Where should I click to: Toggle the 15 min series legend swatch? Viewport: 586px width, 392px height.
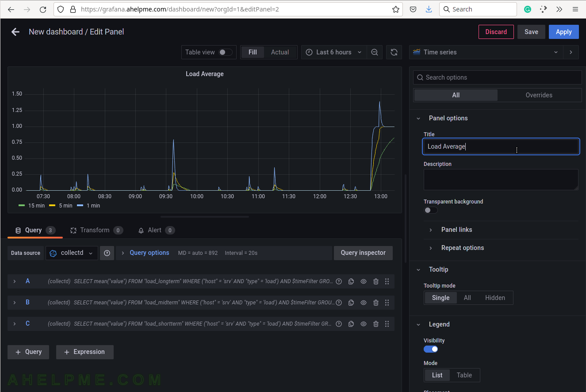22,206
